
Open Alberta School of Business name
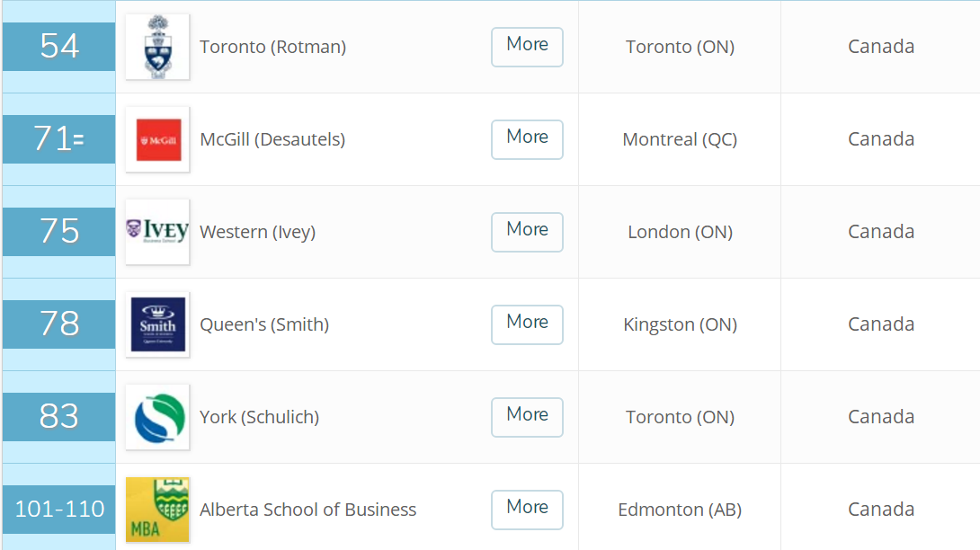point(307,510)
